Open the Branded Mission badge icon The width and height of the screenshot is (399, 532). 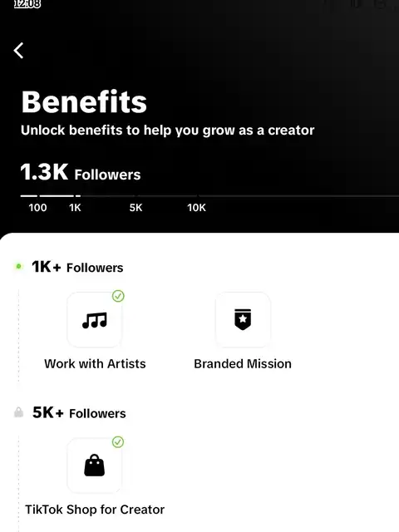243,319
